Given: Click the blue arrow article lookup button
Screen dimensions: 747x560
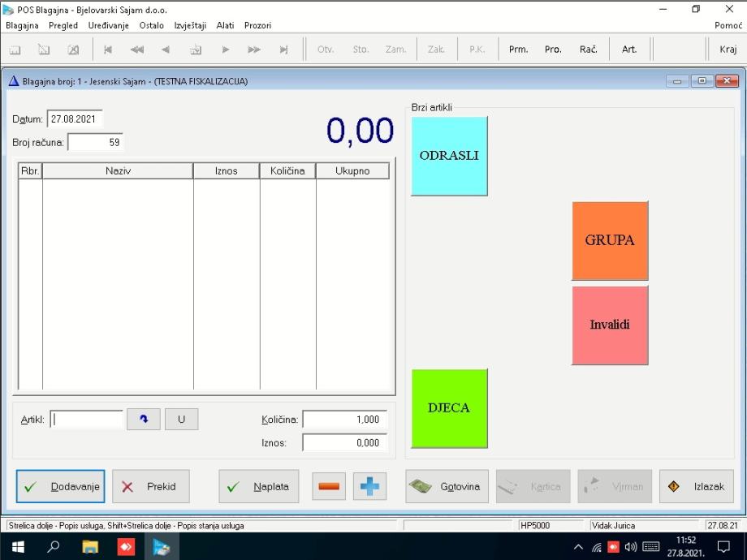Looking at the screenshot, I should (144, 420).
